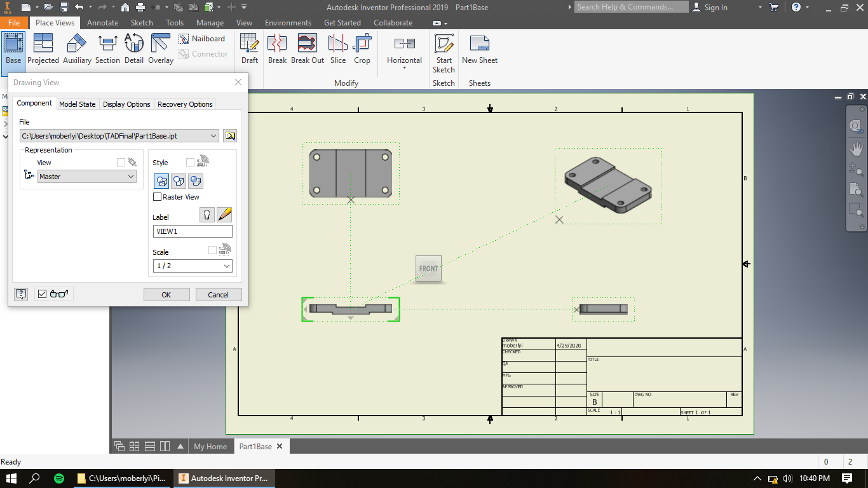
Task: Click the edit view label pencil button
Action: point(224,215)
